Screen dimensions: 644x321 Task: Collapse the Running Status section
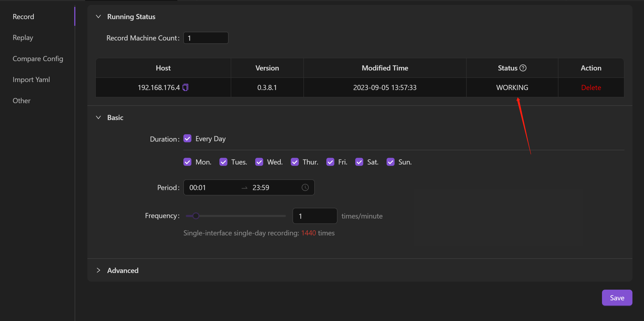[98, 16]
